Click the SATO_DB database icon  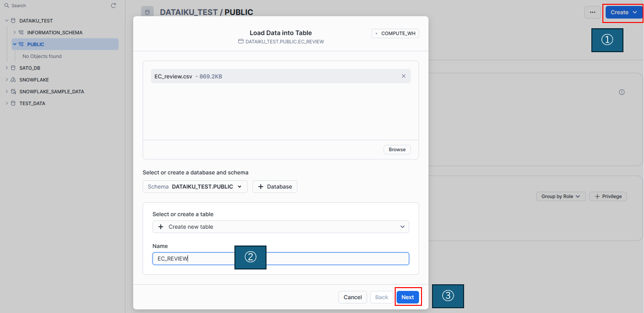13,68
